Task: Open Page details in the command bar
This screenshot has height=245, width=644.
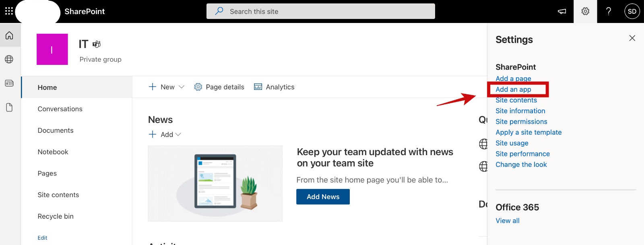Action: pyautogui.click(x=219, y=87)
